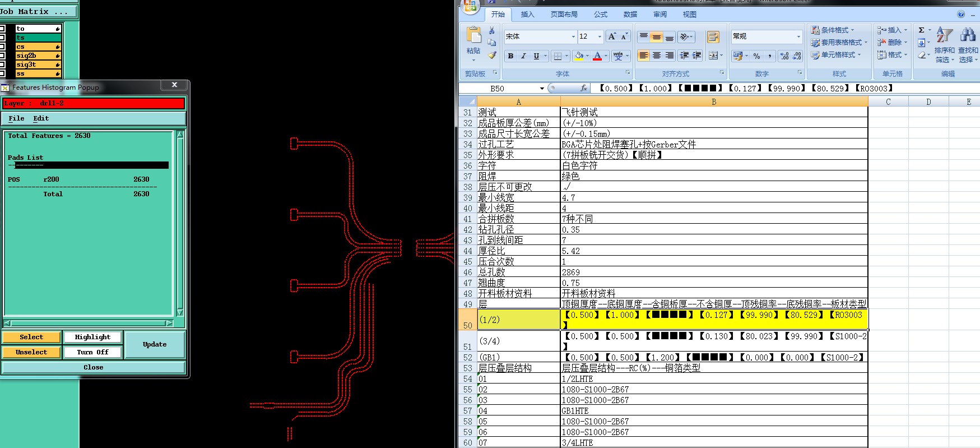
Task: Toggle checkbox for layer 'sig3t'
Action: [x=3, y=64]
